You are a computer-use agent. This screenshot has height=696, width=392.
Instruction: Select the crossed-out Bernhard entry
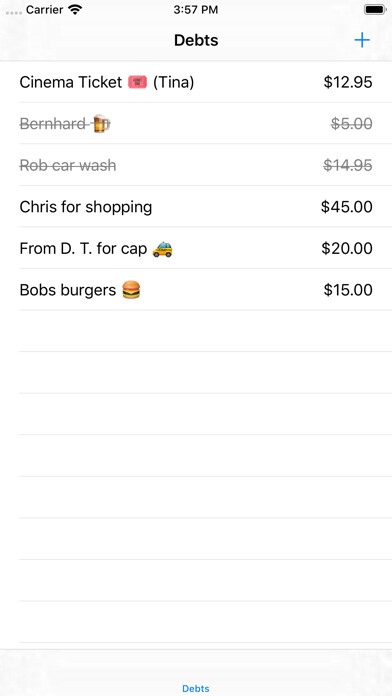[x=196, y=123]
